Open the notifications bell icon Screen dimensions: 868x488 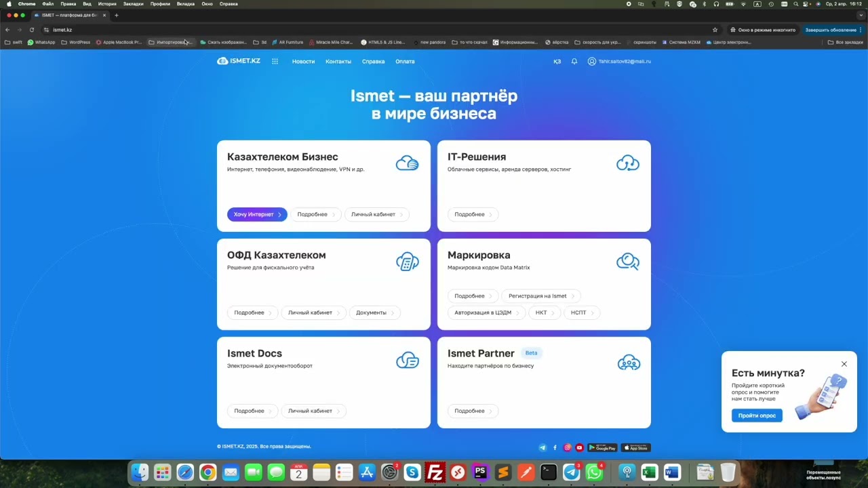click(574, 61)
